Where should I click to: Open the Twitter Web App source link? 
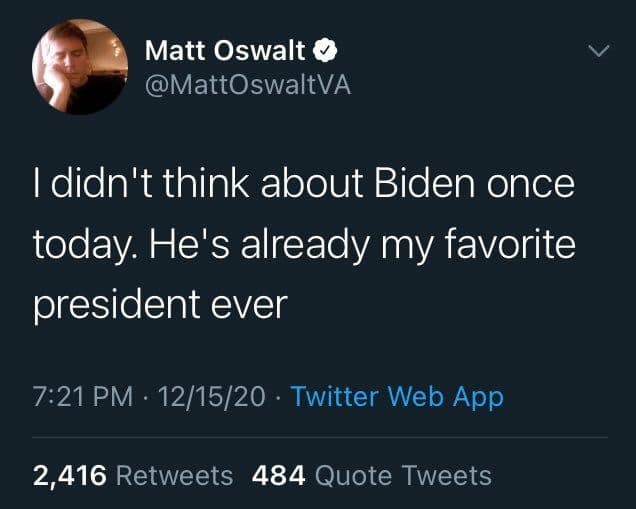point(397,397)
